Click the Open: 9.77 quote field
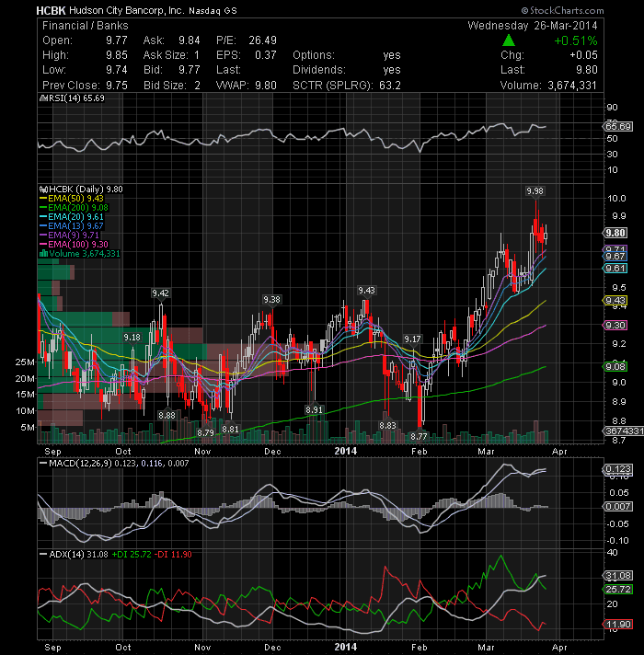The width and height of the screenshot is (644, 655). point(85,40)
